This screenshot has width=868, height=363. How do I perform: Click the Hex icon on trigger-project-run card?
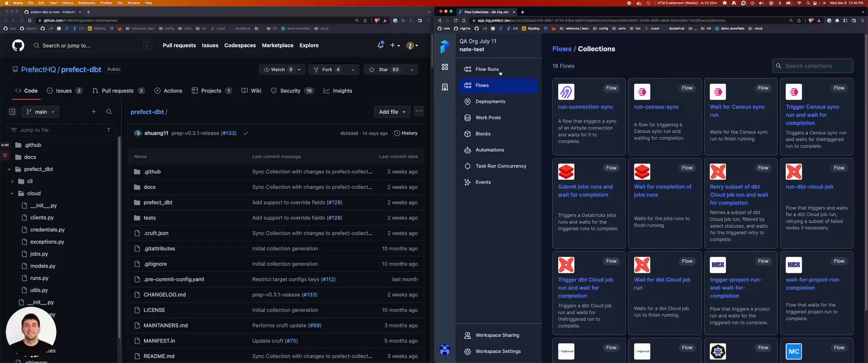click(718, 265)
